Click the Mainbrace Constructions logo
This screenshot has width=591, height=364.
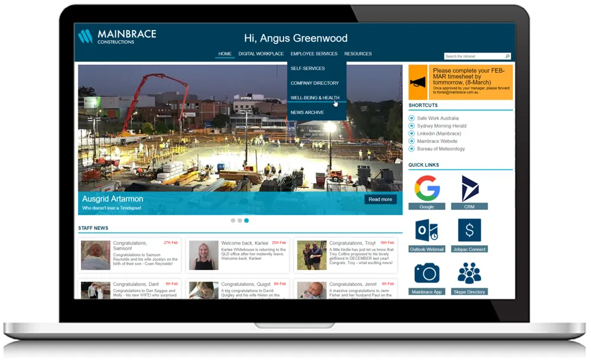[117, 37]
